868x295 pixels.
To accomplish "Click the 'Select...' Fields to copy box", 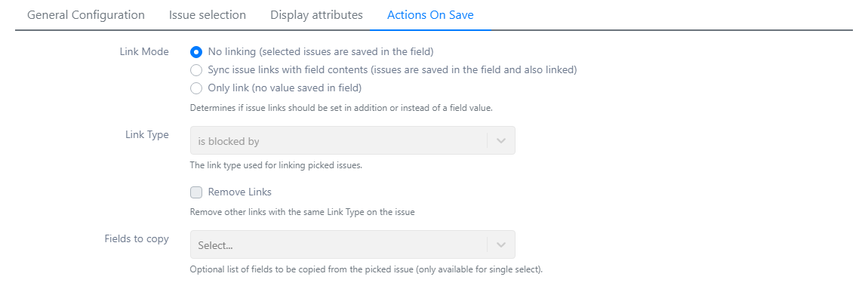I will pyautogui.click(x=352, y=244).
